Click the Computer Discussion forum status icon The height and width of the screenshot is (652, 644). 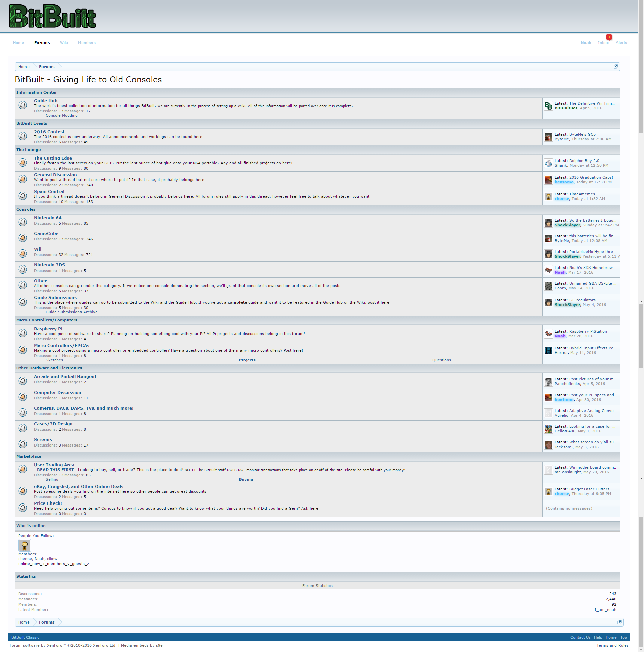point(22,397)
